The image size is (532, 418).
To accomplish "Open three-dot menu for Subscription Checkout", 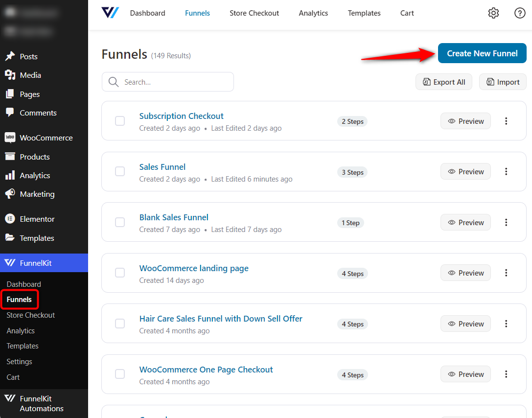I will tap(506, 121).
